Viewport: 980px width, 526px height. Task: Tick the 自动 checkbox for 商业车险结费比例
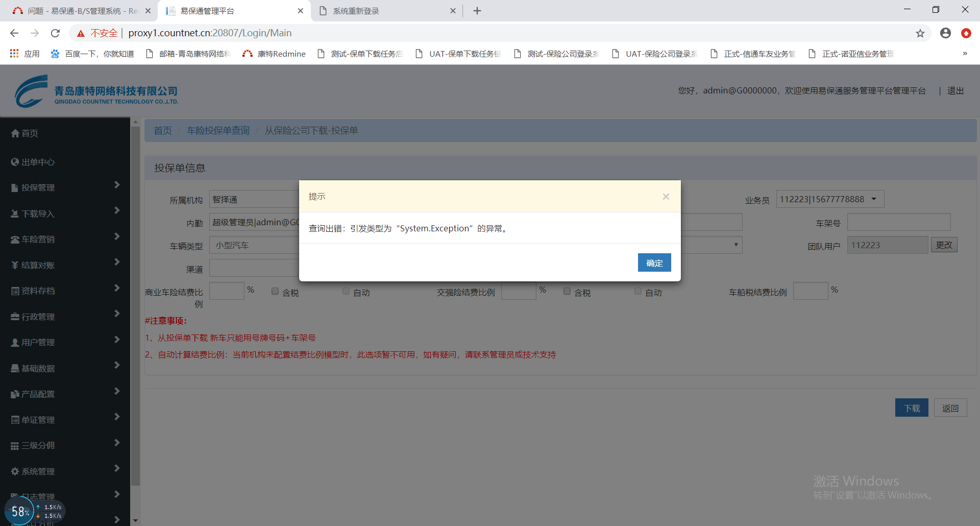point(346,291)
